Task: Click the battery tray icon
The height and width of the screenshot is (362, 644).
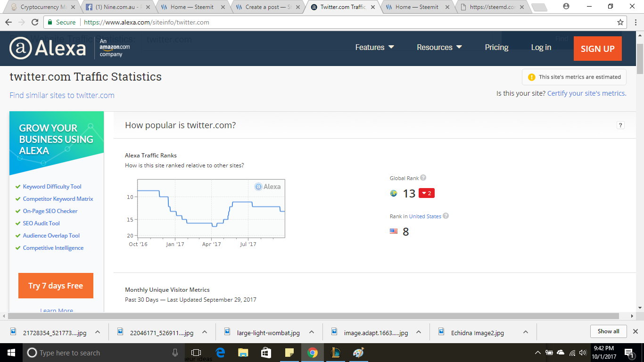Action: [549, 353]
